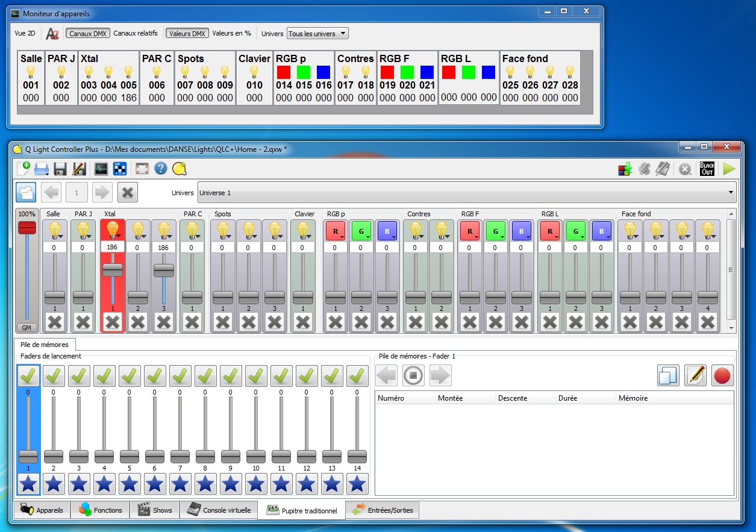
Task: Save the current workspace
Action: pos(60,169)
